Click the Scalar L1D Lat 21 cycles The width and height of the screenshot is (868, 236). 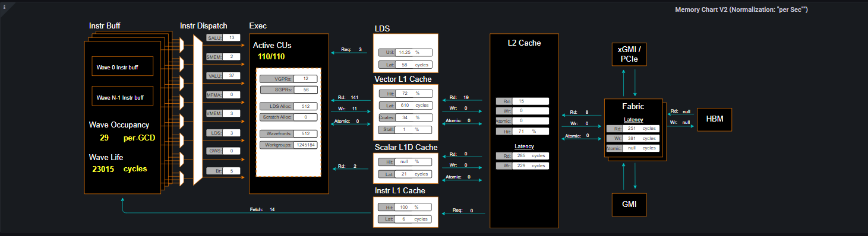(414, 174)
